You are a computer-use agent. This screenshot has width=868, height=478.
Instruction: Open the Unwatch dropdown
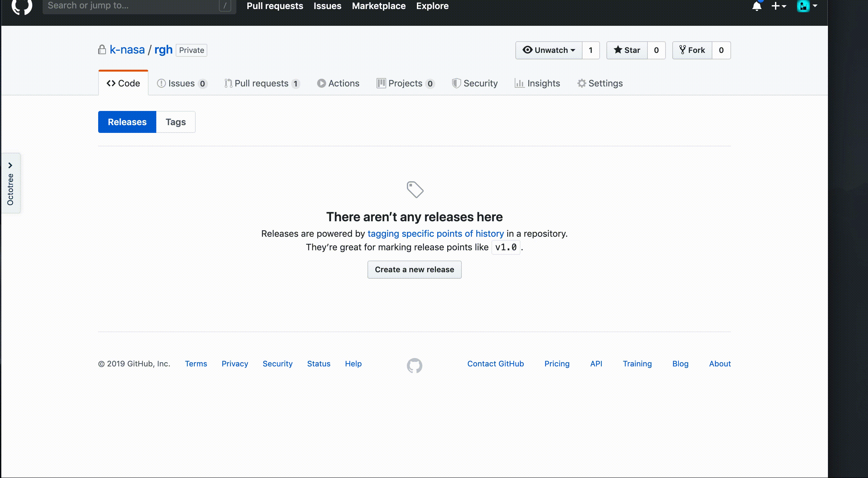coord(549,50)
